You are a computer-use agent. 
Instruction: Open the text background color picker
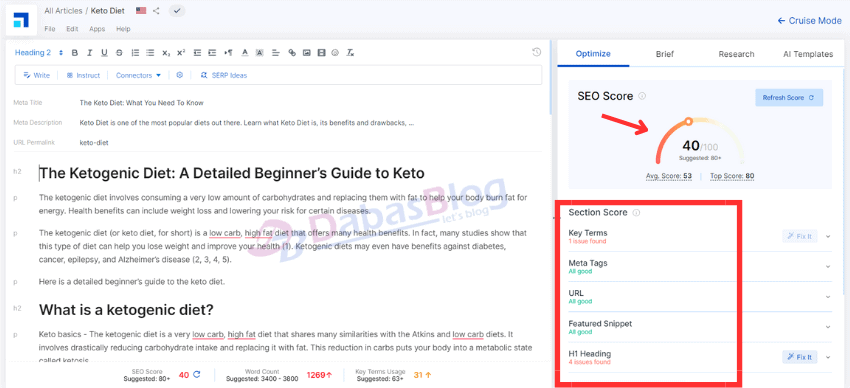click(x=260, y=53)
